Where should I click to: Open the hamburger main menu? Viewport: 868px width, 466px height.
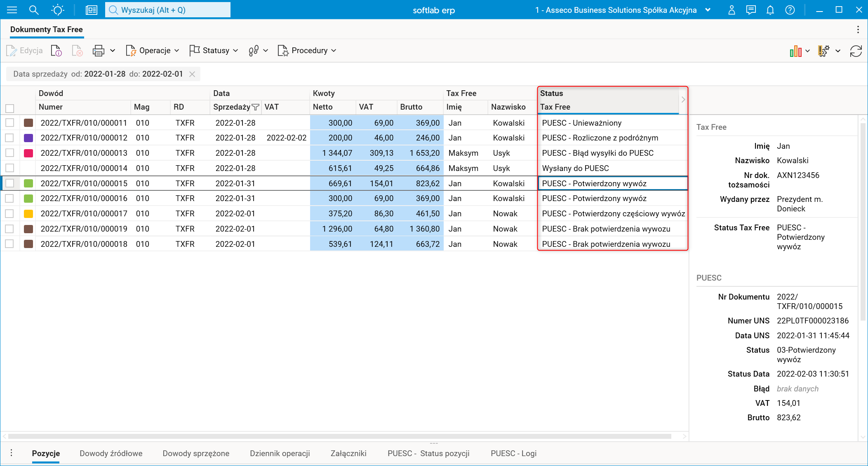(12, 10)
